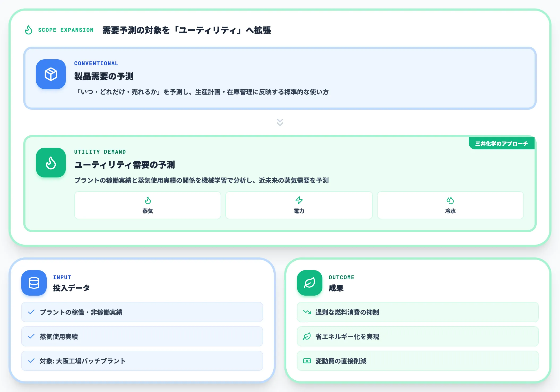Click the blue database icon for INPUT
Image resolution: width=560 pixels, height=392 pixels.
(x=34, y=283)
